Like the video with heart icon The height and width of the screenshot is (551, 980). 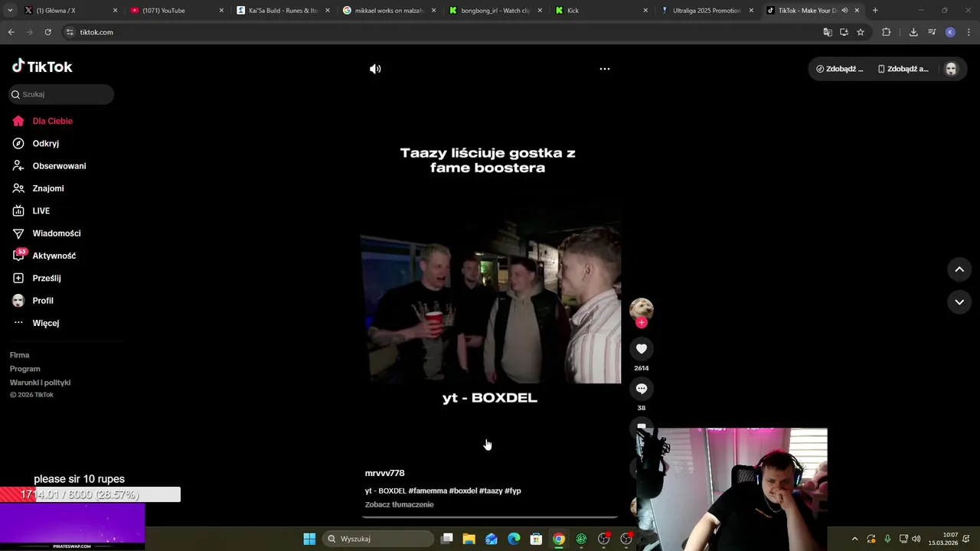642,349
